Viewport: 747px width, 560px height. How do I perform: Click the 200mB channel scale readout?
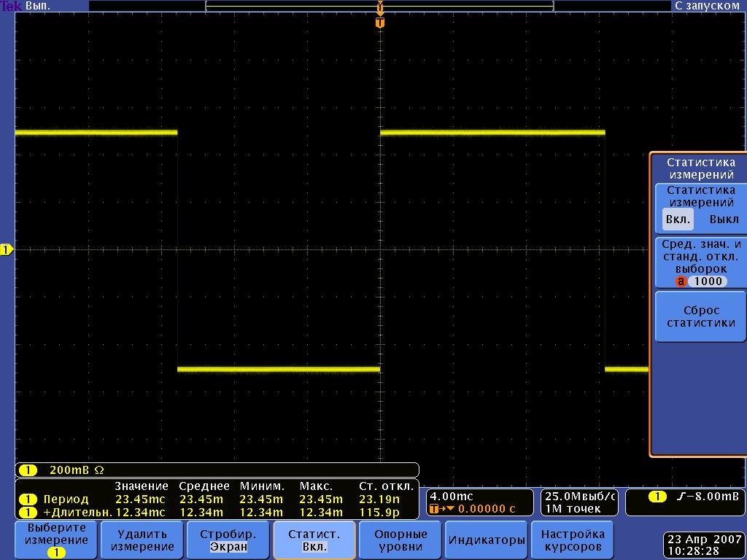[x=76, y=470]
